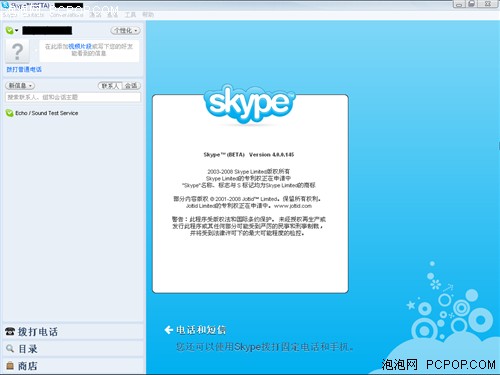
Task: Switch to the 联系人 contacts tab
Action: point(110,86)
